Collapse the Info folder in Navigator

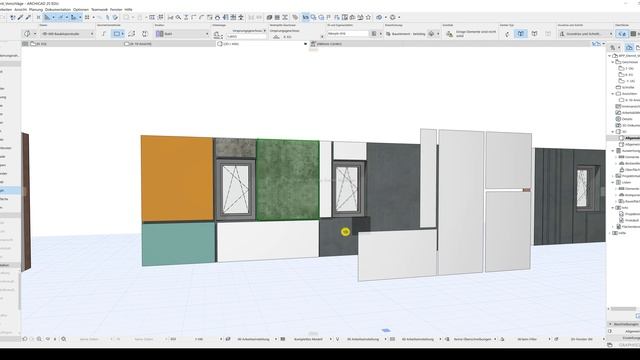(x=613, y=208)
